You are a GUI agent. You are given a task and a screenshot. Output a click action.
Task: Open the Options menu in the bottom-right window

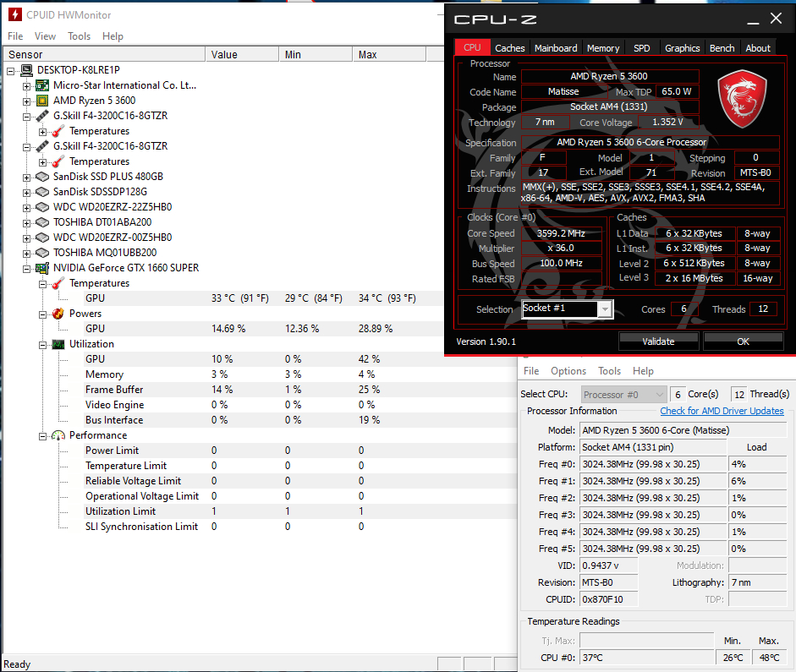click(x=568, y=371)
